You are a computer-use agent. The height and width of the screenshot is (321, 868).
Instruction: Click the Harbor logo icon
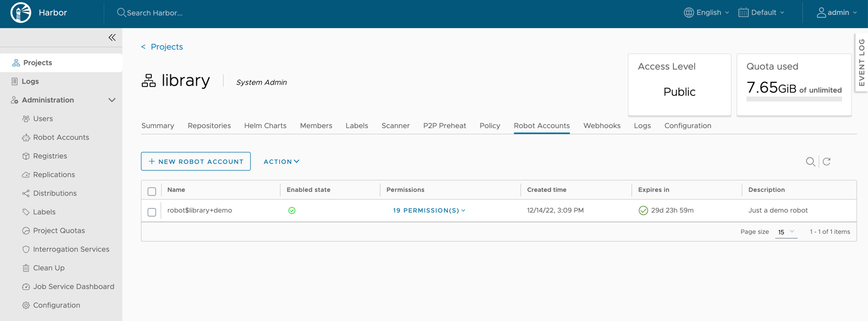click(21, 12)
